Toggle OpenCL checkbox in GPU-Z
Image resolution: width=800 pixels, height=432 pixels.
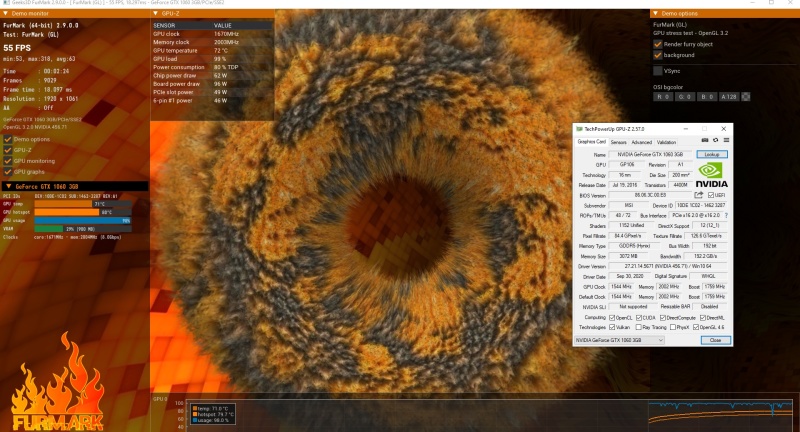612,318
